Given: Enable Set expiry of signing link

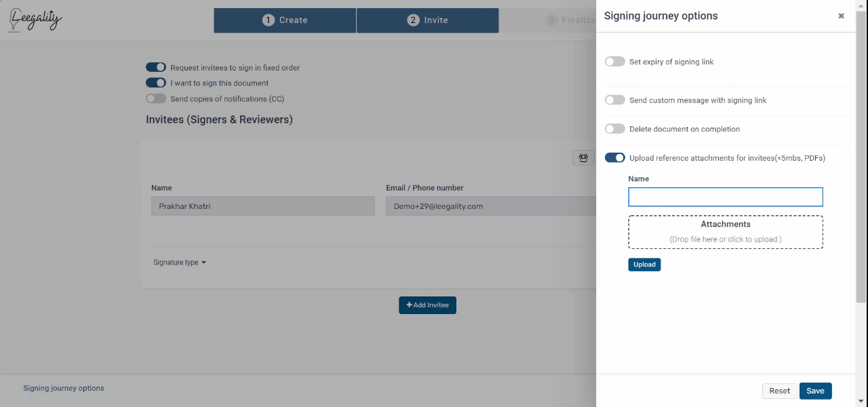Looking at the screenshot, I should (615, 62).
